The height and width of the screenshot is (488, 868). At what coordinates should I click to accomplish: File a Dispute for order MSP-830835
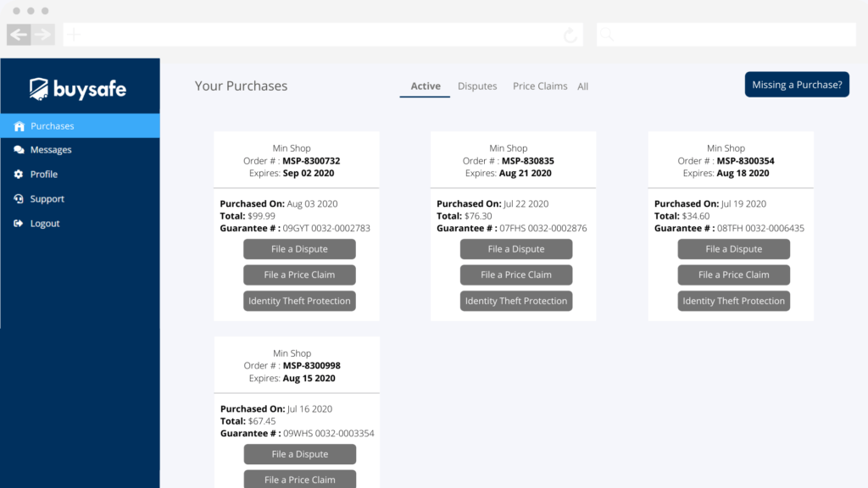tap(516, 249)
